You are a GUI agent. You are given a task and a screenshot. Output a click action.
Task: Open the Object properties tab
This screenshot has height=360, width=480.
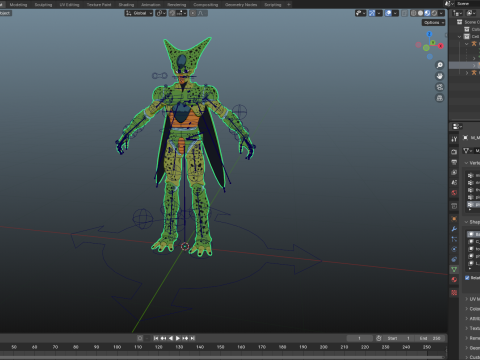[454, 219]
